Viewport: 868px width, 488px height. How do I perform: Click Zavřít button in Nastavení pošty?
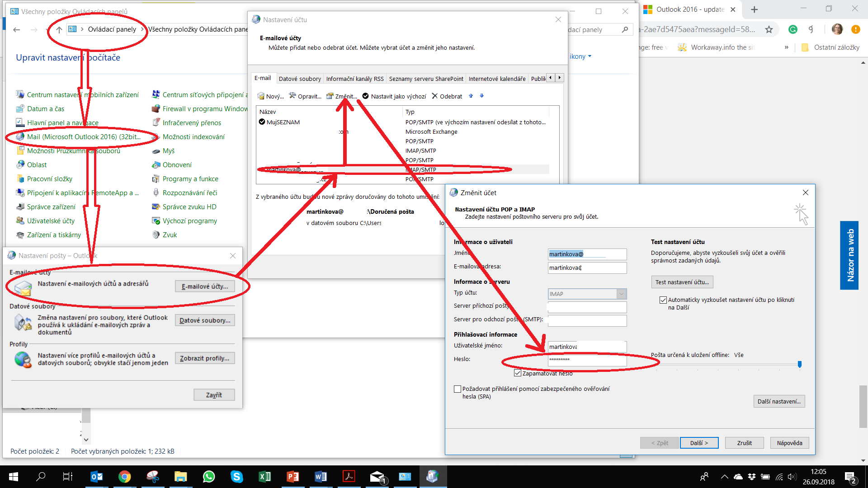(214, 395)
